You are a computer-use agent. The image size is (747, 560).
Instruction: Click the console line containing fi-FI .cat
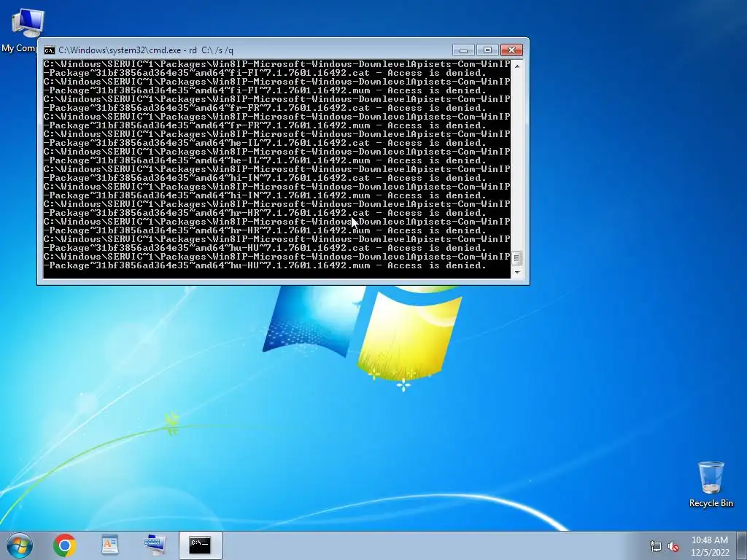[x=265, y=73]
